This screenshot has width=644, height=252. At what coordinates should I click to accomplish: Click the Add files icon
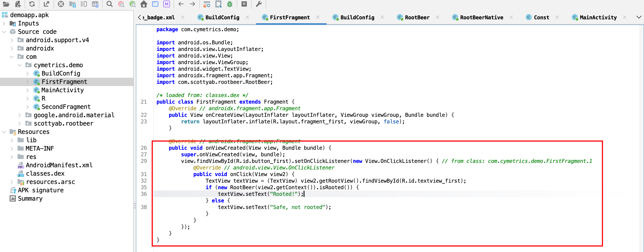(x=18, y=4)
